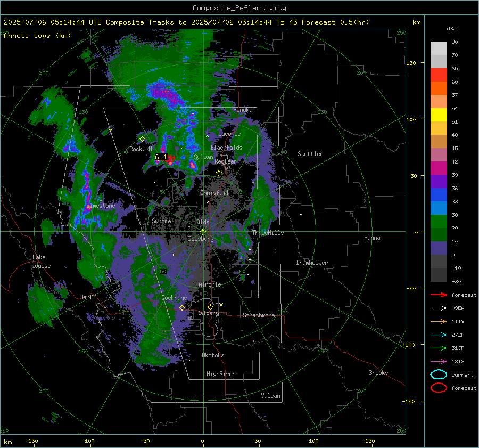479x448 pixels.
Task: Click the Cochrane town label
Action: pos(174,298)
